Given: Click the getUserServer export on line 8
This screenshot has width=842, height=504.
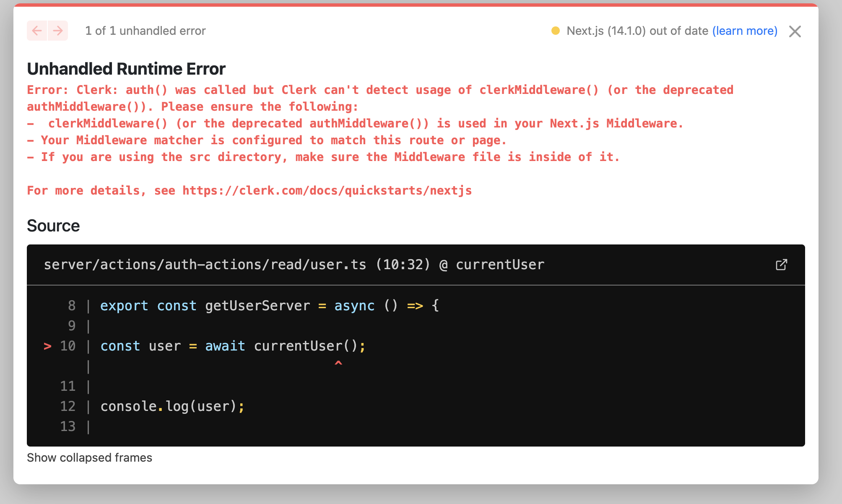Looking at the screenshot, I should tap(257, 306).
